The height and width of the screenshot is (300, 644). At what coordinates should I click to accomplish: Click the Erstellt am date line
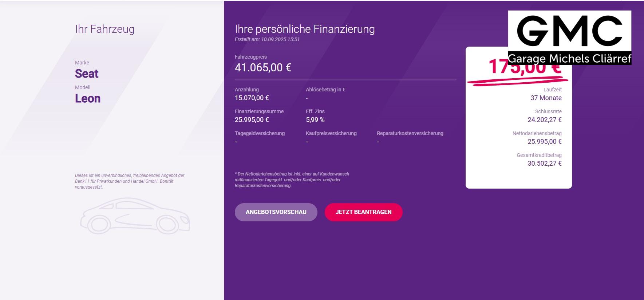(x=267, y=39)
